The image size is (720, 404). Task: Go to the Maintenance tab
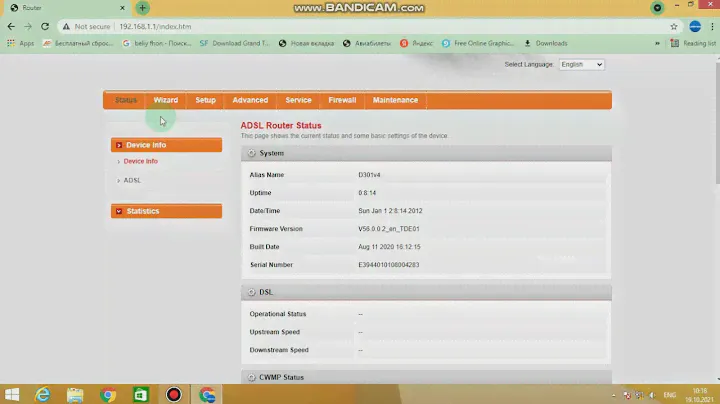pyautogui.click(x=395, y=100)
